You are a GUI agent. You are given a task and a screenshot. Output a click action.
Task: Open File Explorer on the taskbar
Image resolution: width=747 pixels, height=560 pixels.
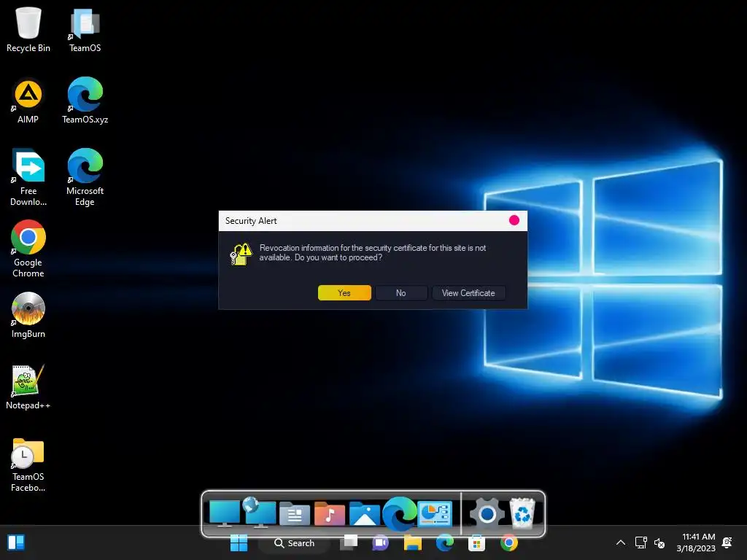tap(413, 542)
